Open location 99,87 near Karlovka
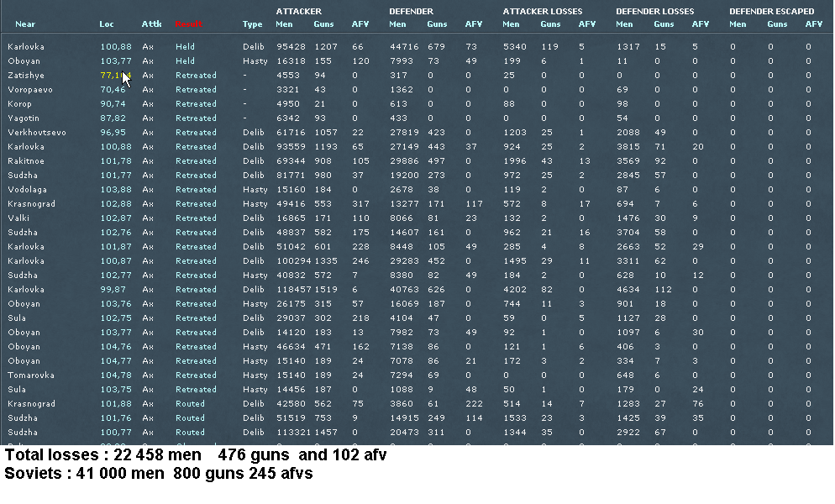This screenshot has height=504, width=835. point(113,290)
